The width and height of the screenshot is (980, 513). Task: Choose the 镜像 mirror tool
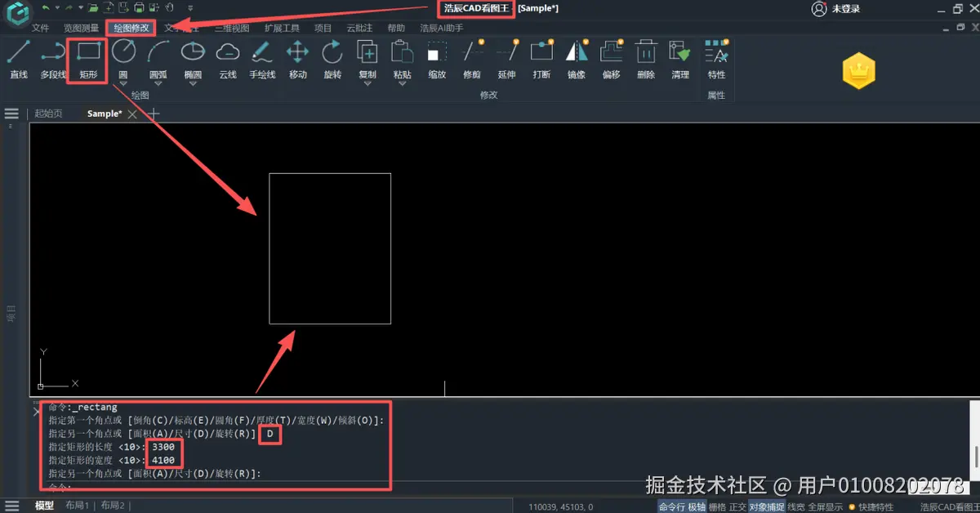[x=577, y=59]
